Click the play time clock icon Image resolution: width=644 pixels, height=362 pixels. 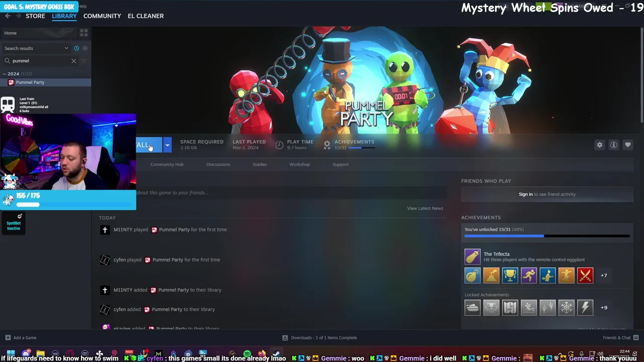point(279,145)
